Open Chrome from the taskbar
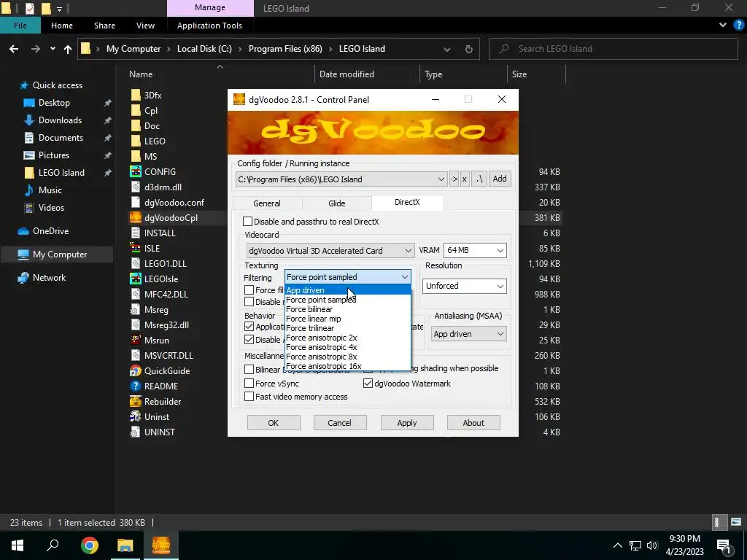This screenshot has height=560, width=747. tap(89, 545)
